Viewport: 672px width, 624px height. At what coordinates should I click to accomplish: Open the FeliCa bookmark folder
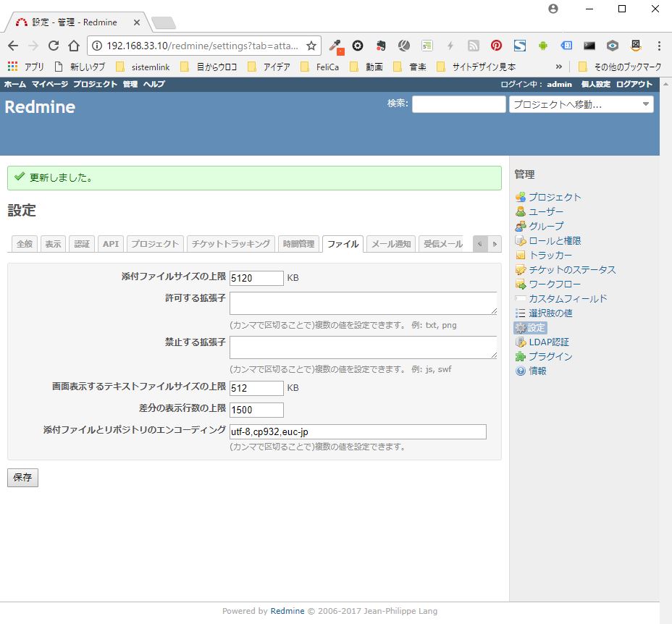320,67
